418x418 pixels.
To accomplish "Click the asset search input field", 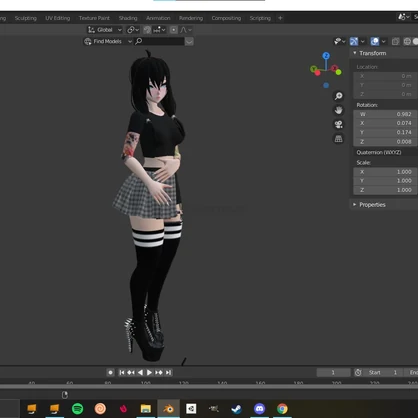I will (x=163, y=41).
